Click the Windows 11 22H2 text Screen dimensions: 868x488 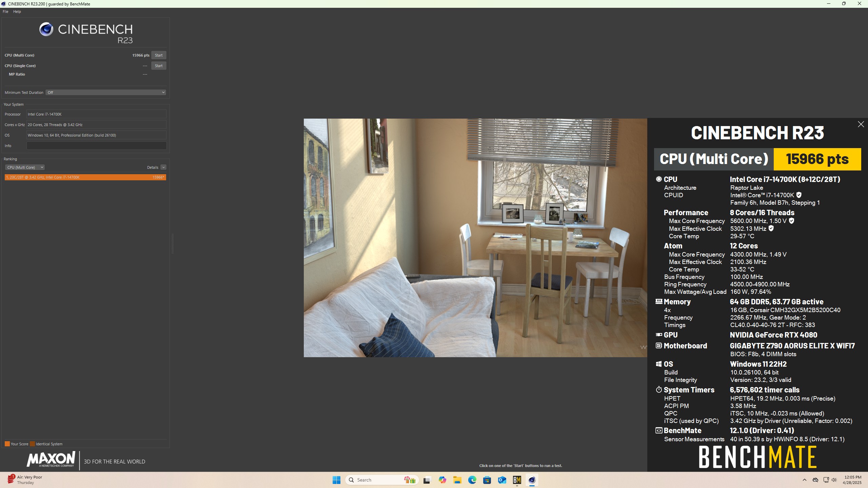[758, 364]
